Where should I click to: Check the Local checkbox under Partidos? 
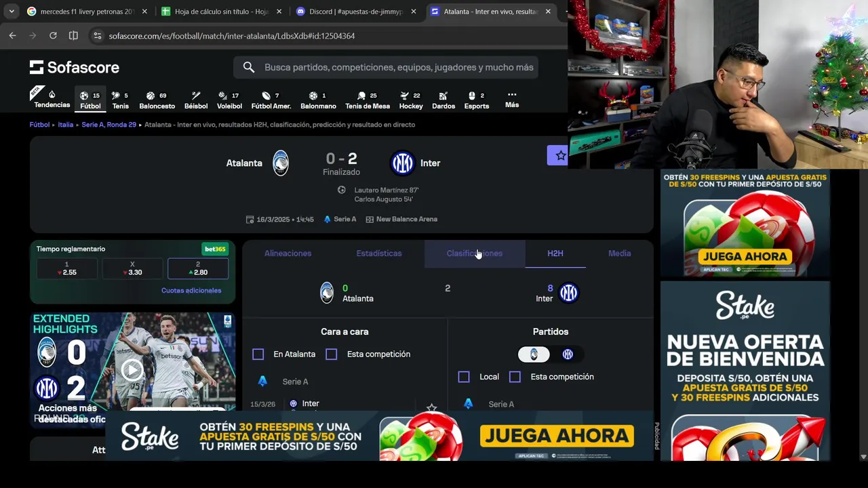pos(464,377)
